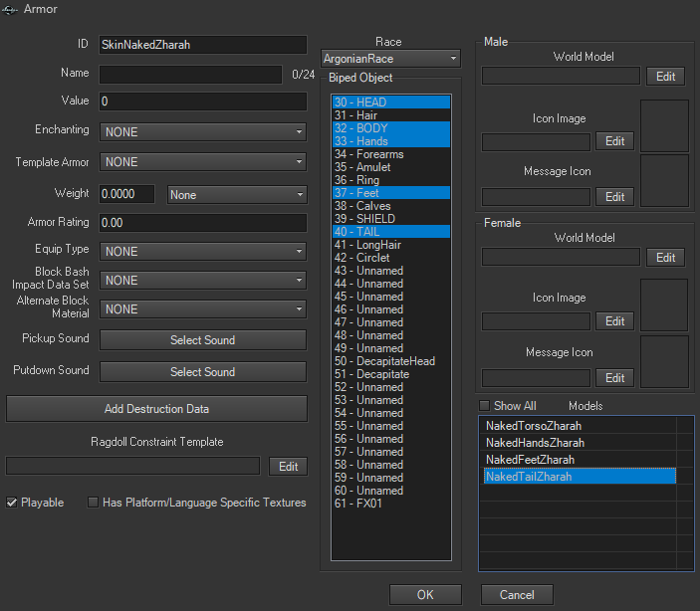Click the Male Icon Image preview box
Screen dimensions: 700x611
(x=663, y=125)
